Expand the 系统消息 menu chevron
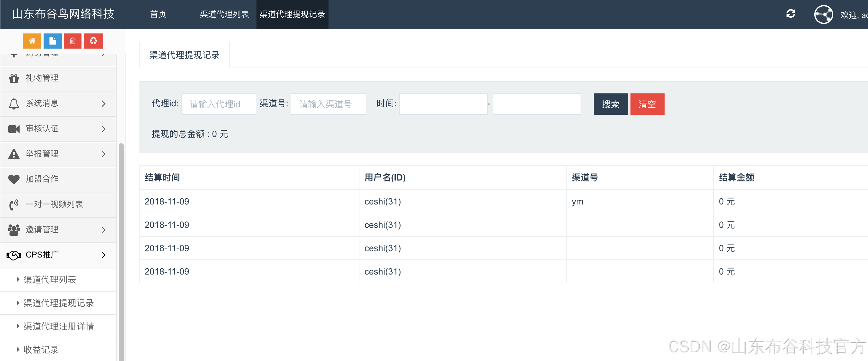Viewport: 868px width, 361px height. click(x=103, y=104)
